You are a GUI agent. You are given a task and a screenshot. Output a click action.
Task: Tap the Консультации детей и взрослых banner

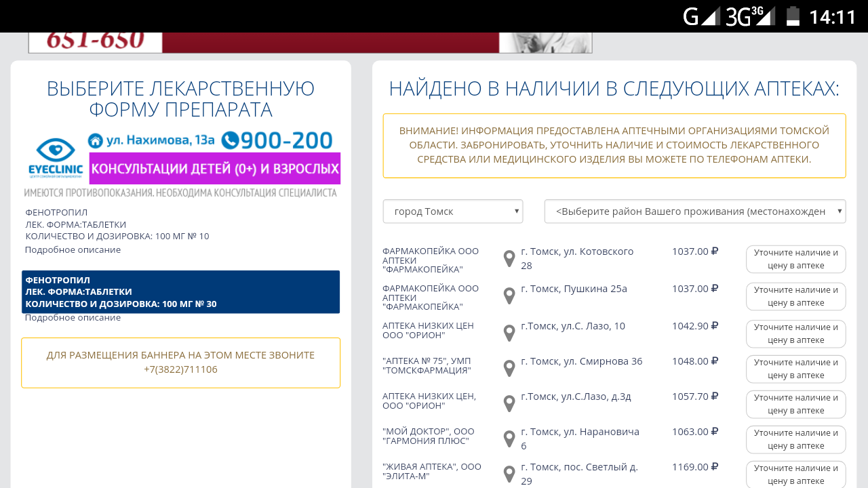[215, 168]
